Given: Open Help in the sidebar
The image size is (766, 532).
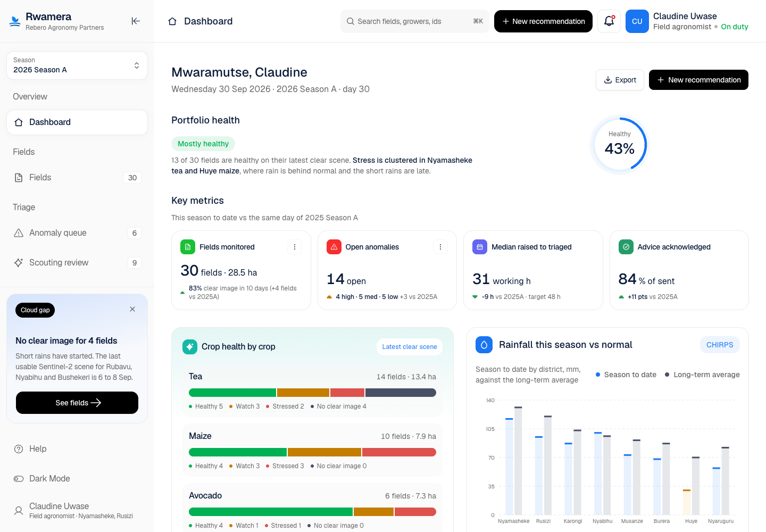Looking at the screenshot, I should coord(77,449).
